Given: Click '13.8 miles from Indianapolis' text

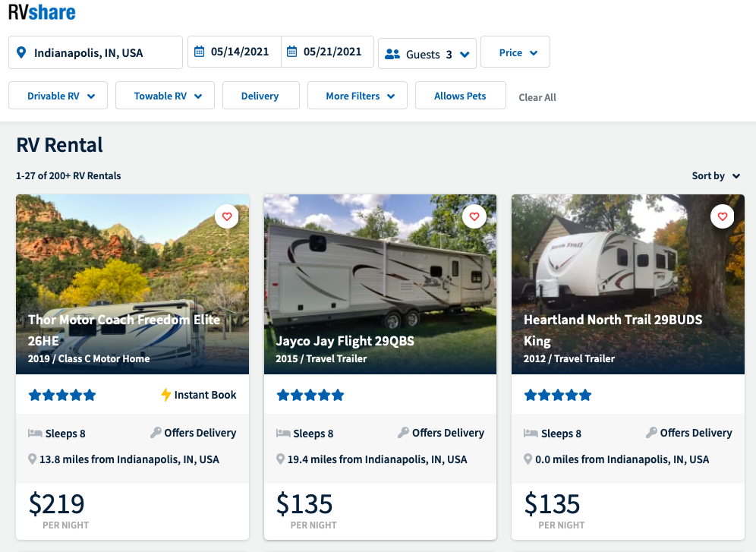Looking at the screenshot, I should pos(129,459).
